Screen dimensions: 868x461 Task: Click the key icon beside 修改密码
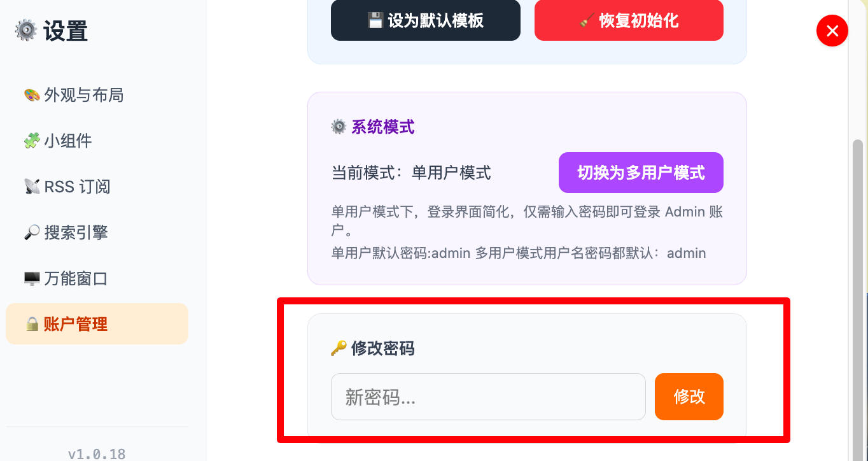pyautogui.click(x=339, y=348)
